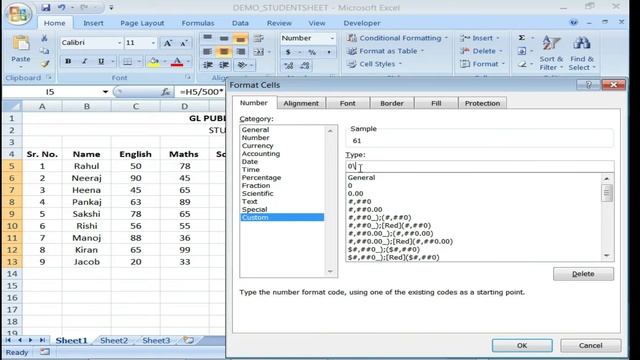640x360 pixels.
Task: Apply the yellow Fill Color
Action: click(154, 62)
